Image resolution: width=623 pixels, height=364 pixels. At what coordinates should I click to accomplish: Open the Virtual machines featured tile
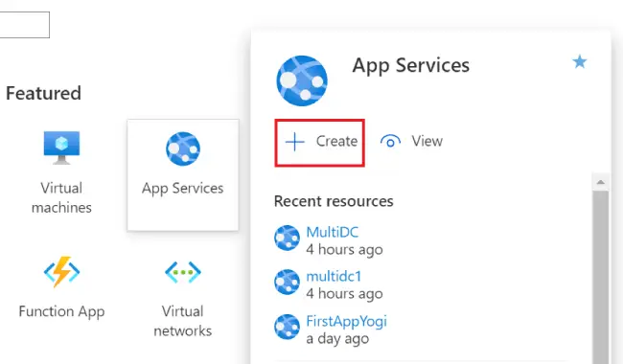(x=61, y=173)
